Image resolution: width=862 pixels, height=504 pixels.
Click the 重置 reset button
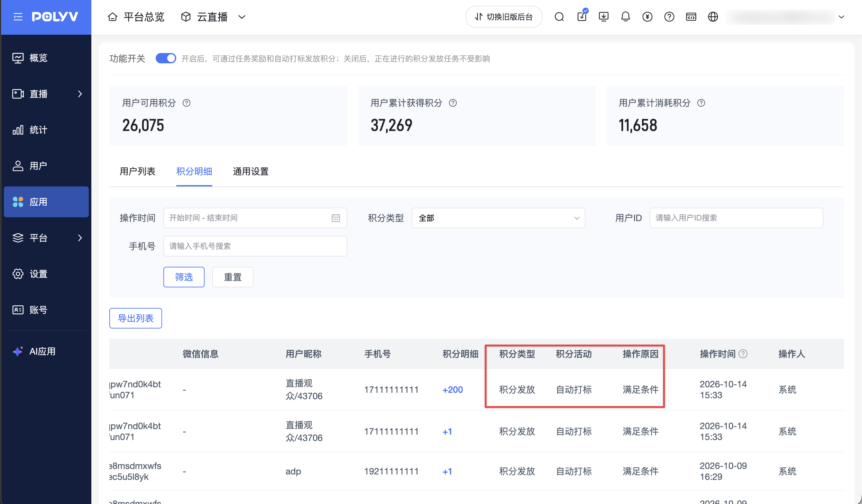(x=233, y=277)
